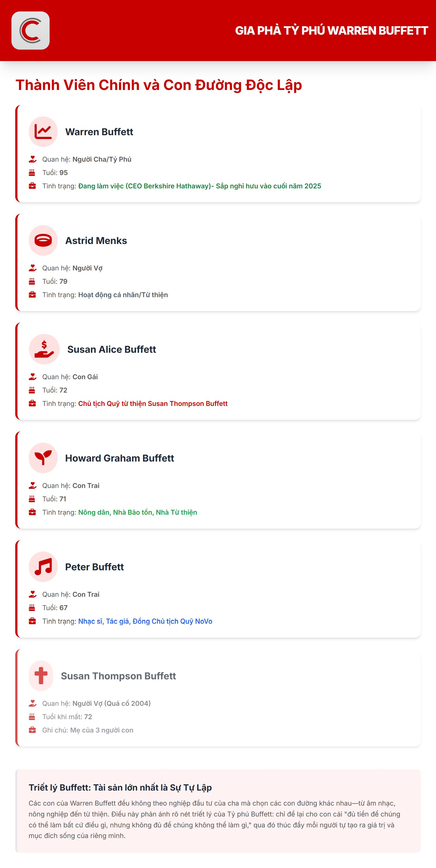Click the Peter Buffett name heading
Viewport: 436px width, 868px height.
pyautogui.click(x=94, y=567)
